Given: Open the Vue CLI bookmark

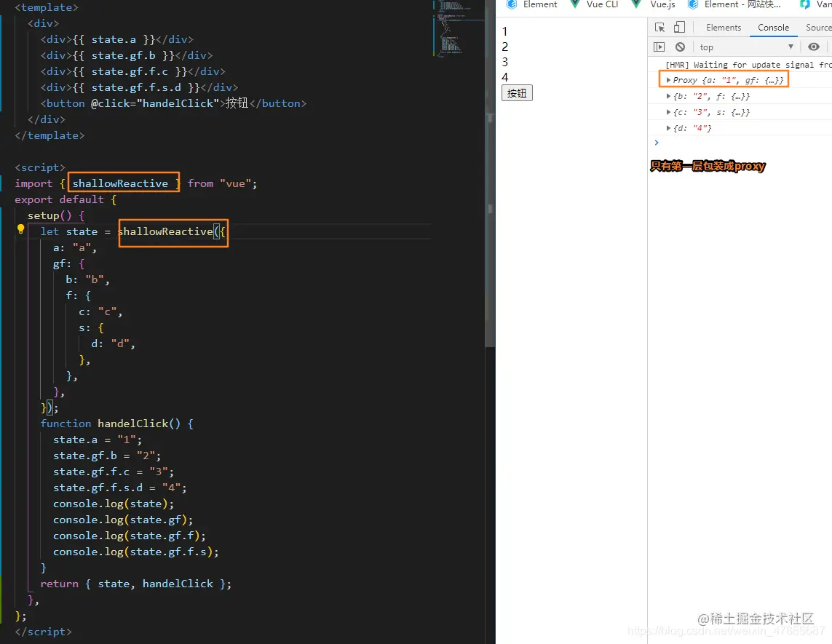Looking at the screenshot, I should (x=594, y=4).
